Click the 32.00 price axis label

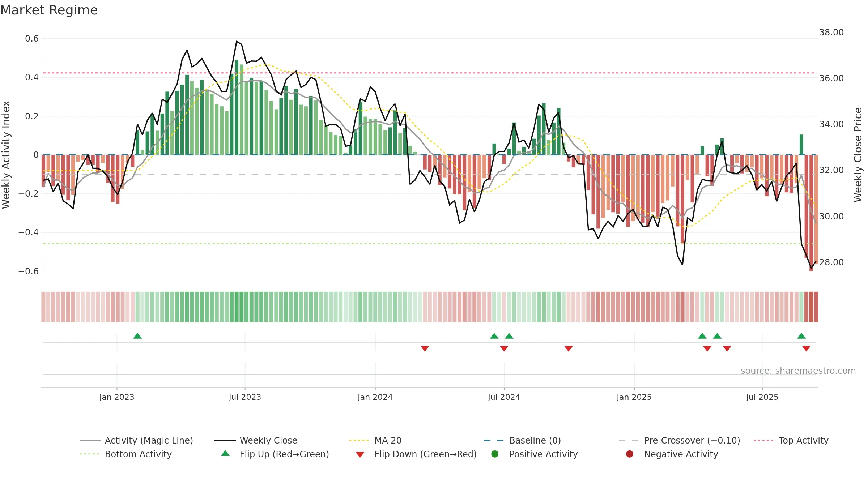(831, 170)
